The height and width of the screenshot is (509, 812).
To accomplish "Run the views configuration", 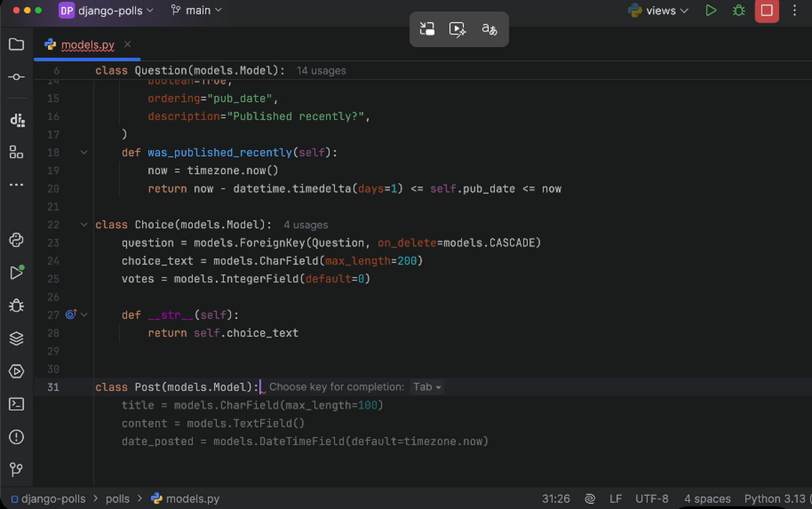I will [x=710, y=11].
